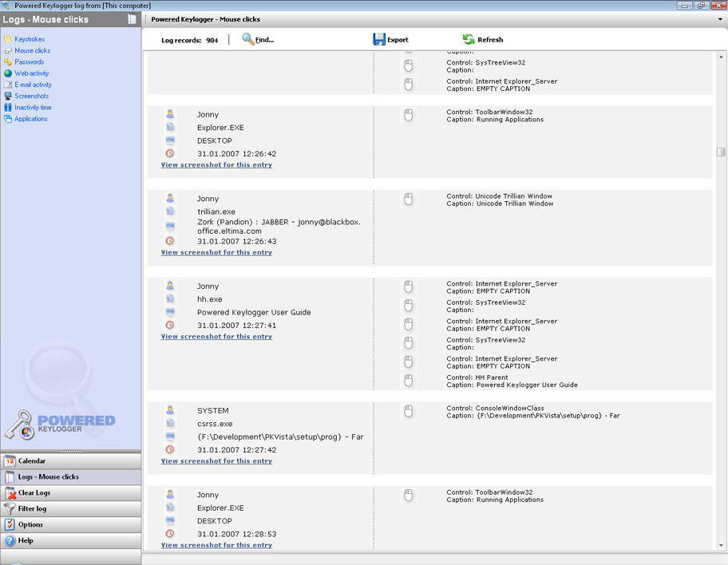Click the Help question mark icon
This screenshot has width=728, height=565.
(x=10, y=540)
